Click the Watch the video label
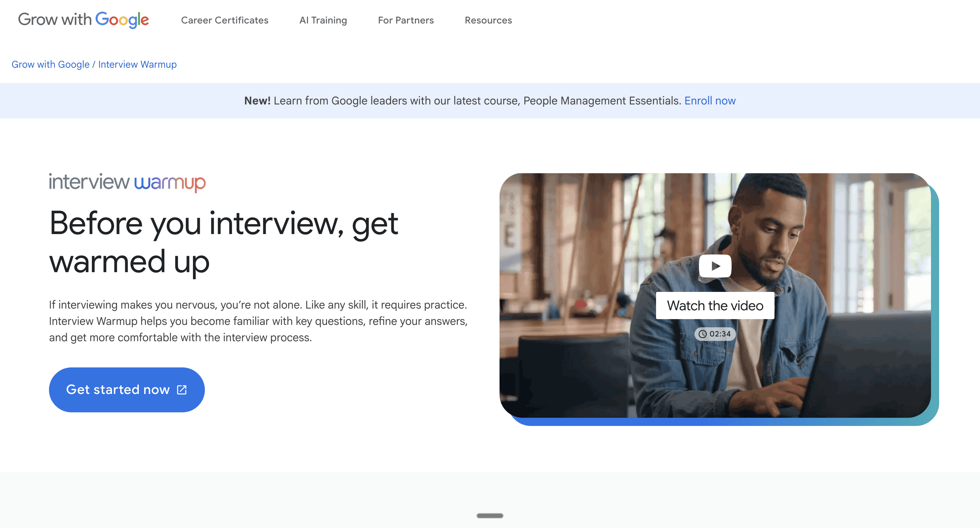 pyautogui.click(x=715, y=306)
